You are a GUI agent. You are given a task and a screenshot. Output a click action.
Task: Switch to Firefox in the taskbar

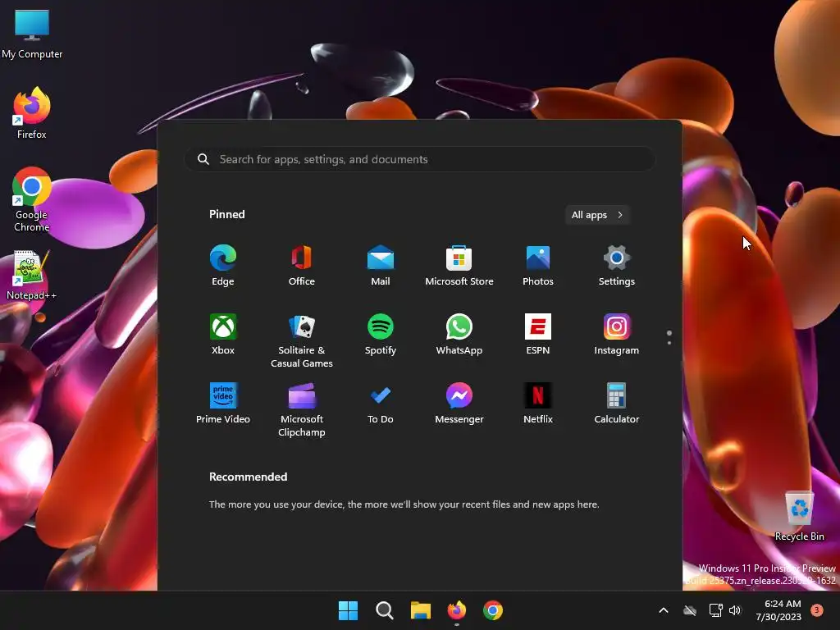pos(457,610)
